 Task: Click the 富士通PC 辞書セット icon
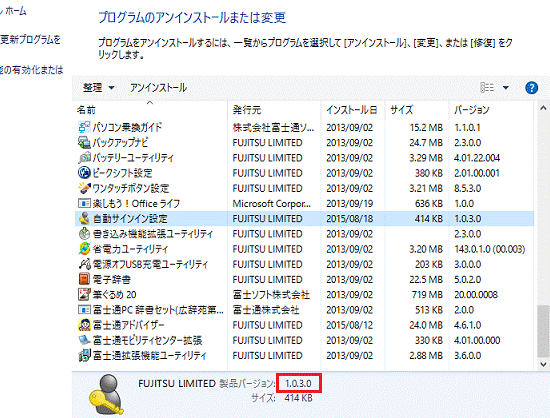tap(84, 310)
